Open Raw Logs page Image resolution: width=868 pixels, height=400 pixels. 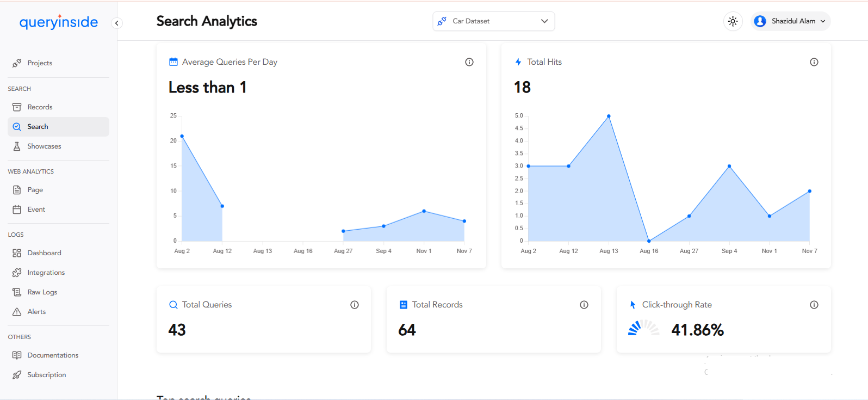(x=42, y=292)
